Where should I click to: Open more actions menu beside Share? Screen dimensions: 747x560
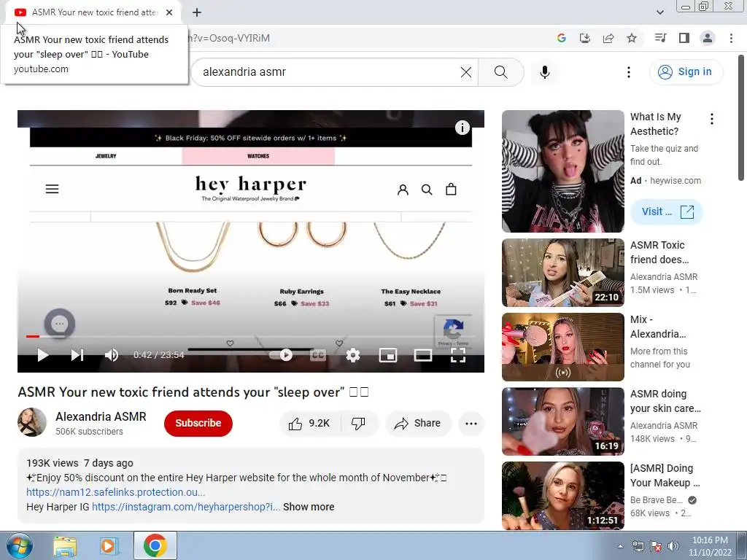[x=471, y=423]
